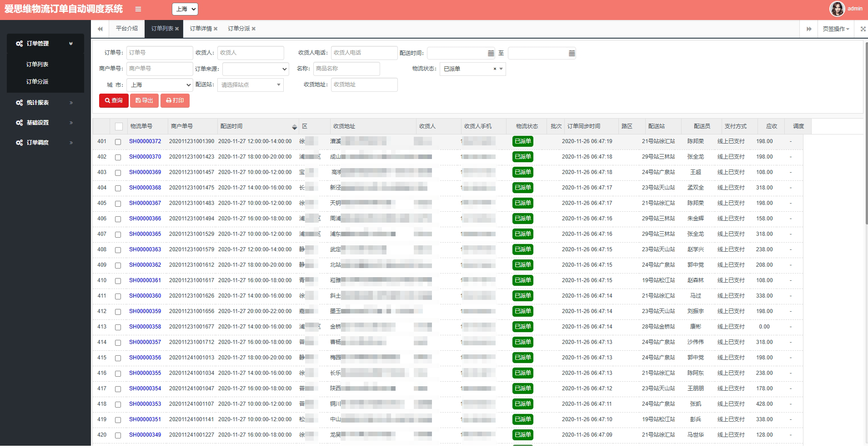Switch to the 订单详情 tab
Viewport: 868px width, 448px height.
click(201, 29)
